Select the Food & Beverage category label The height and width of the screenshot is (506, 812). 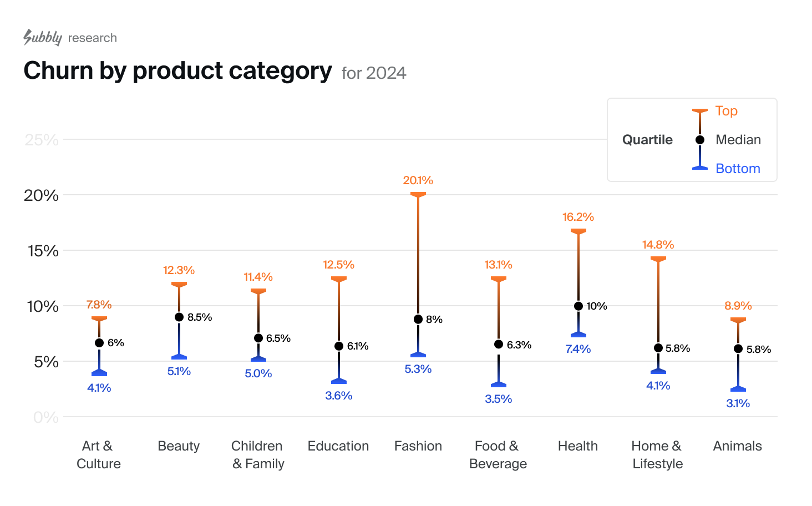pyautogui.click(x=498, y=454)
